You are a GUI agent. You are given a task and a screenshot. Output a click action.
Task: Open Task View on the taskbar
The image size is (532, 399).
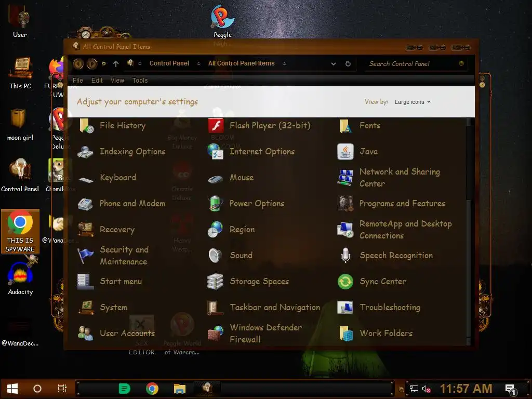62,389
